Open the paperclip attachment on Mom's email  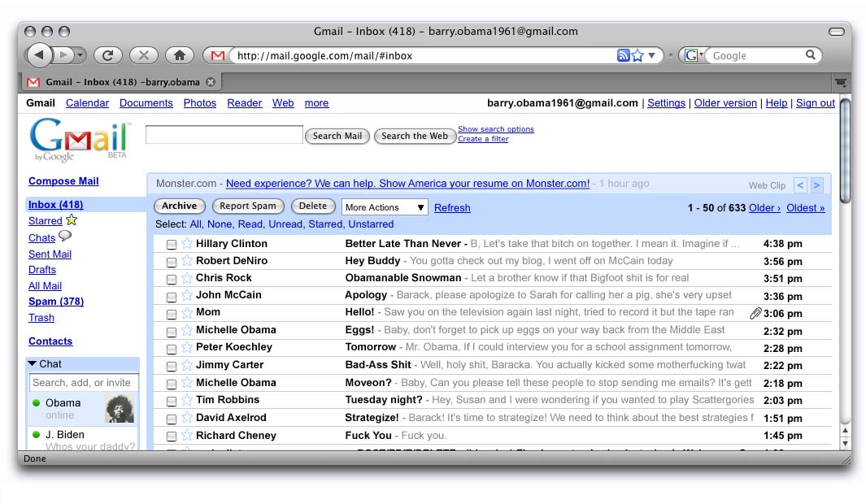point(755,313)
